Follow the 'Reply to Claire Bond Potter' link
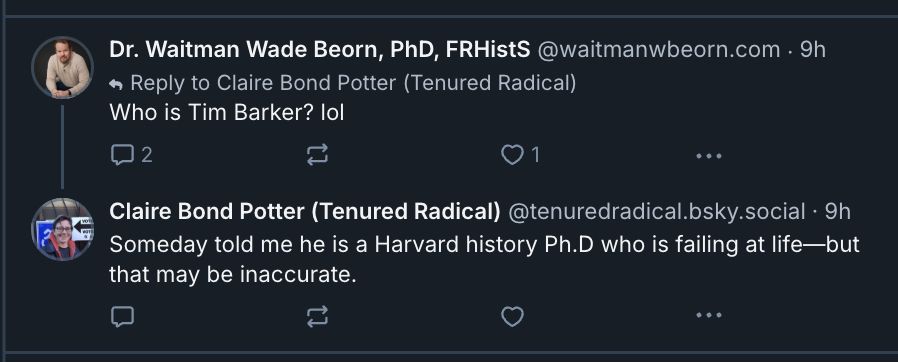Image resolution: width=898 pixels, height=362 pixels. click(x=342, y=84)
